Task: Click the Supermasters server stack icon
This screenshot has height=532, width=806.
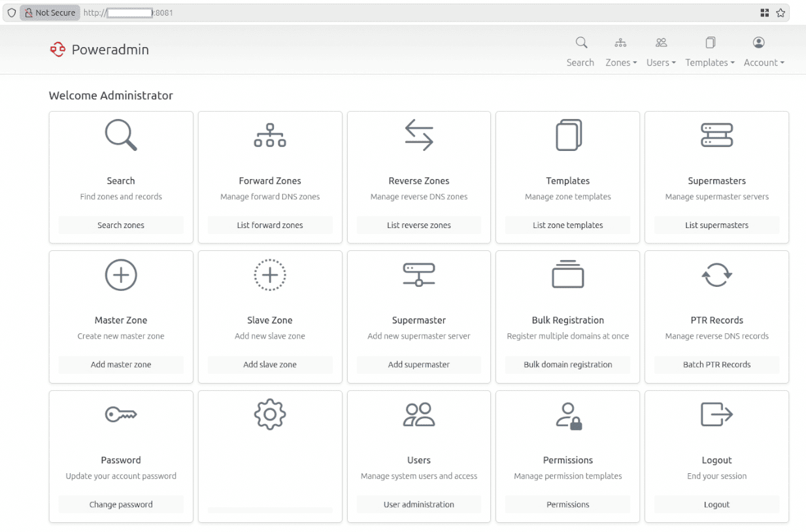Action: click(x=716, y=135)
